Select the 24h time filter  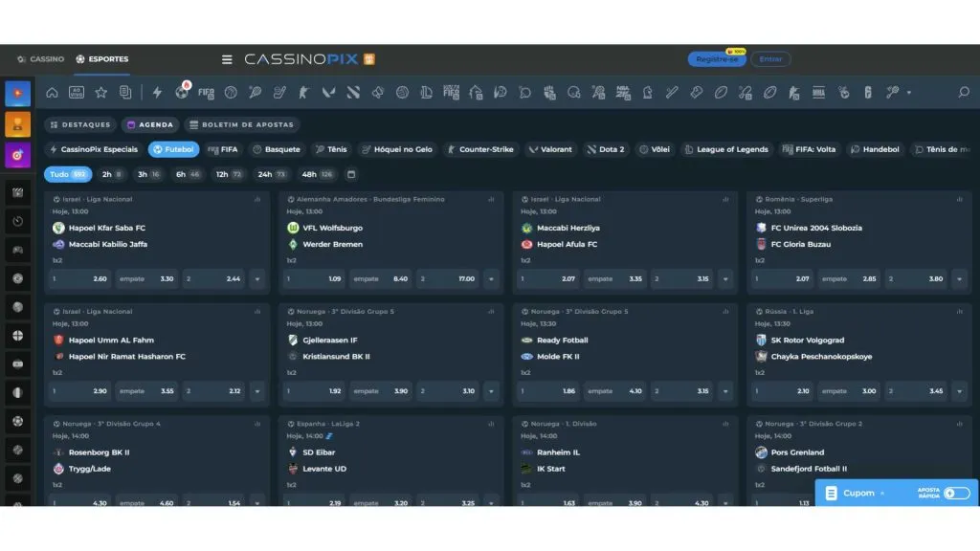pos(272,174)
